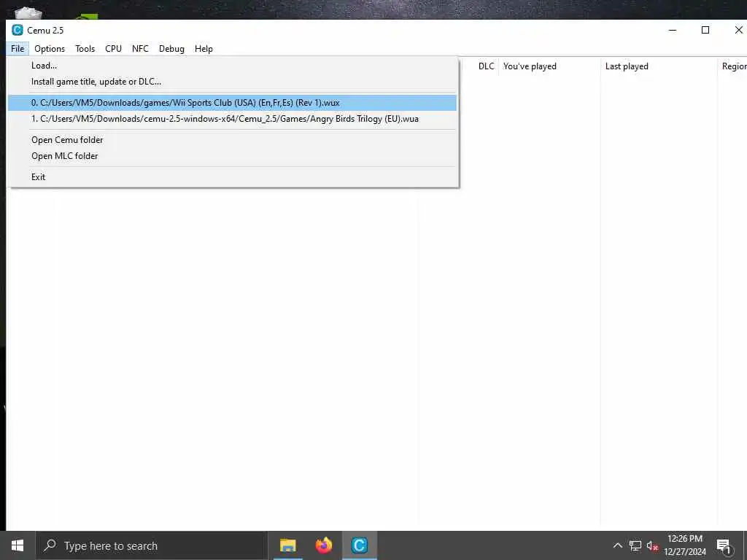747x560 pixels.
Task: Open the NFC menu
Action: click(140, 49)
